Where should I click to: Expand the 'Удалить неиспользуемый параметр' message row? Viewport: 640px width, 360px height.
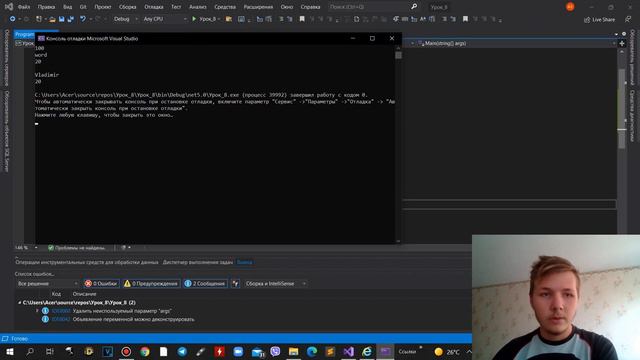[38, 311]
